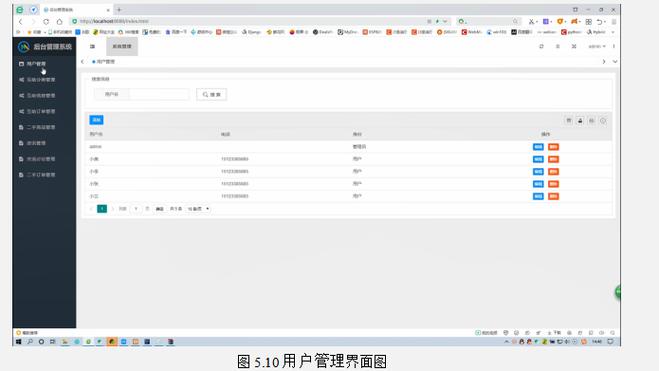Screen dimensions: 659x371
Task: Open browser hamburger menu
Action: (614, 21)
